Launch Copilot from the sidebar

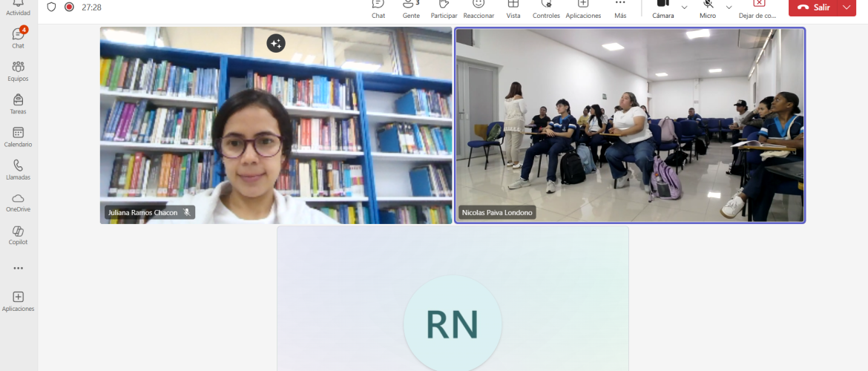tap(18, 234)
